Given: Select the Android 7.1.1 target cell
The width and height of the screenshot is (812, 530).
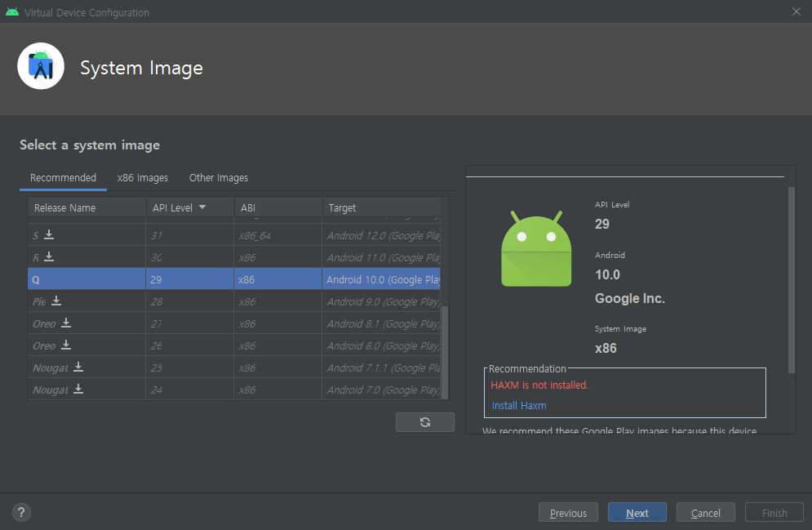Looking at the screenshot, I should tap(381, 367).
